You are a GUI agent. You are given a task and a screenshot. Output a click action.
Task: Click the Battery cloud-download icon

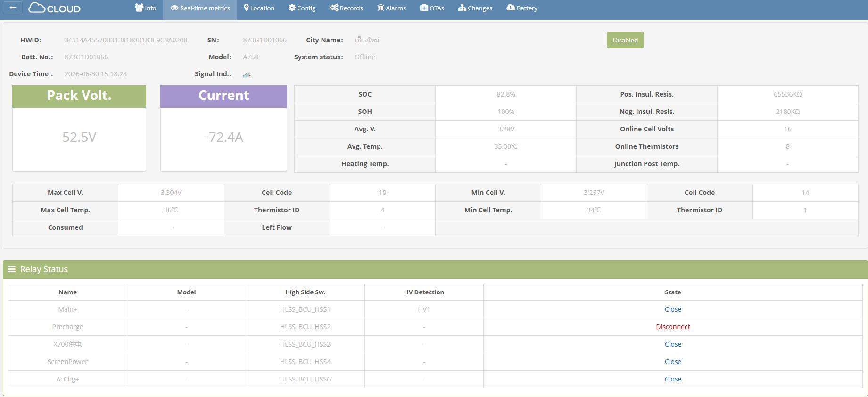(x=511, y=8)
